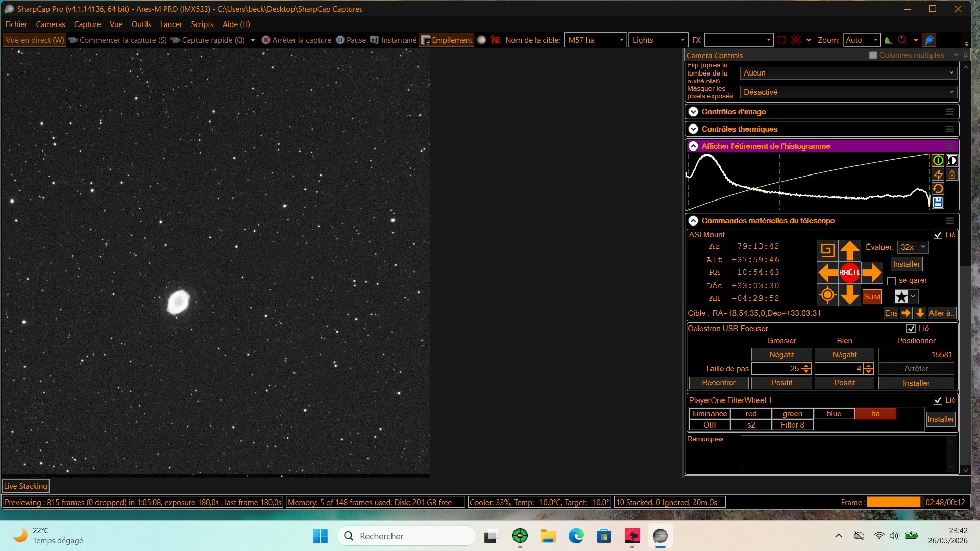The width and height of the screenshot is (980, 551).
Task: Click the blue telescope control toolbar icon
Action: point(929,40)
